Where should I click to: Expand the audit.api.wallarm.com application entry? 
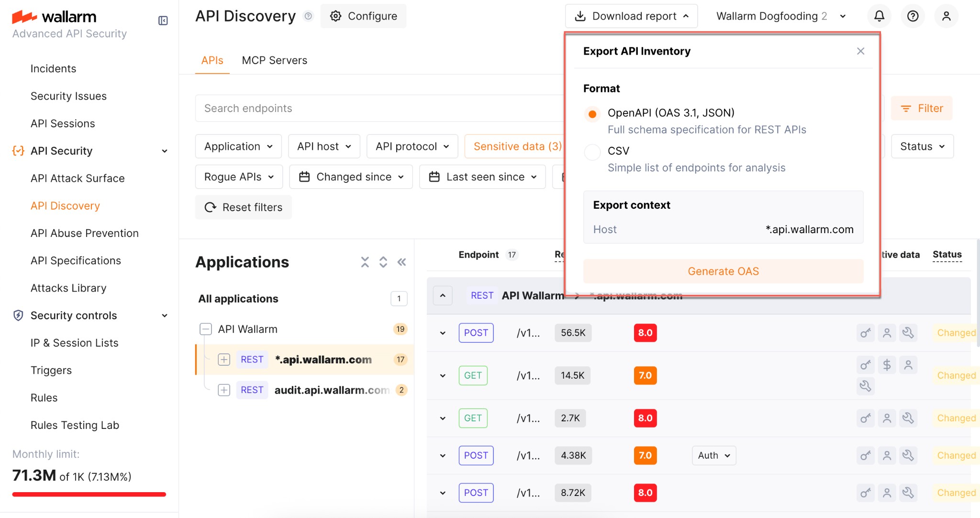(x=223, y=390)
